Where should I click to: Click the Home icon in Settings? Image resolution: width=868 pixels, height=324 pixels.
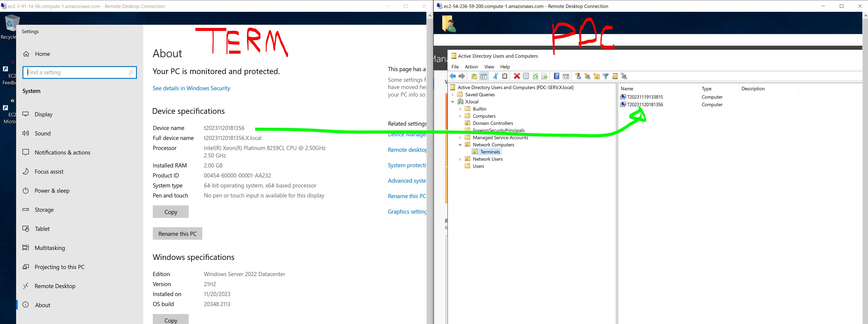(x=26, y=54)
